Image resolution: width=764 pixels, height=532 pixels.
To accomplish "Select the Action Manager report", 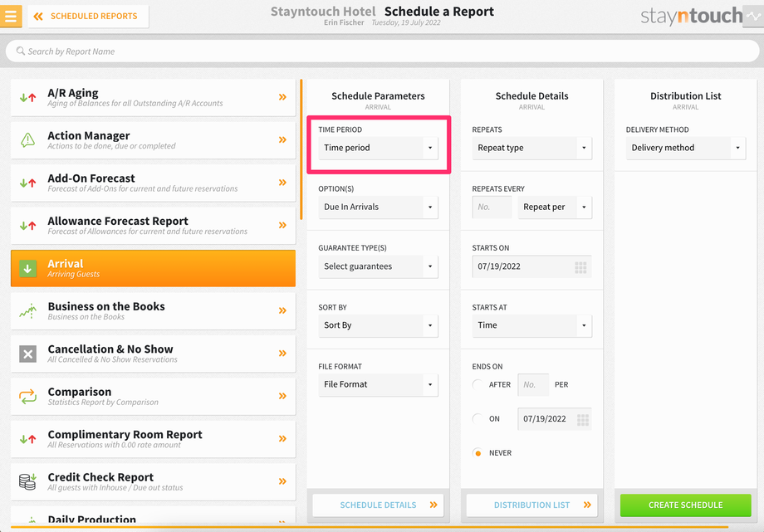I will [x=153, y=140].
